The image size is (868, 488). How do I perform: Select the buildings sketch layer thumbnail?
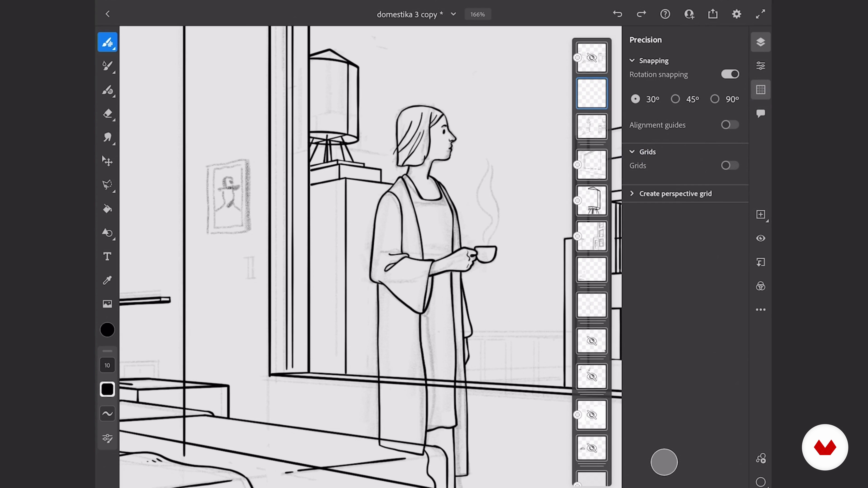591,236
